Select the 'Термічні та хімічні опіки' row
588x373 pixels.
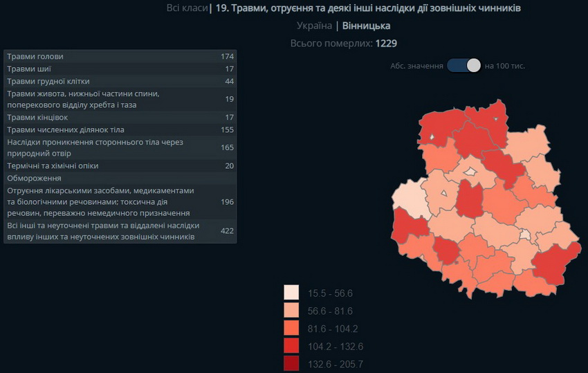click(120, 166)
